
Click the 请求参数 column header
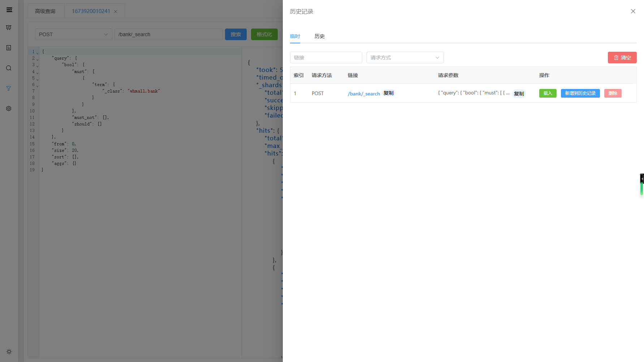click(448, 75)
